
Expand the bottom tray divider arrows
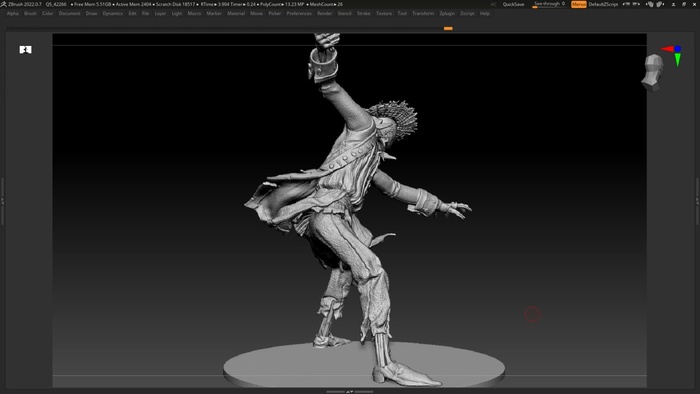tap(350, 391)
